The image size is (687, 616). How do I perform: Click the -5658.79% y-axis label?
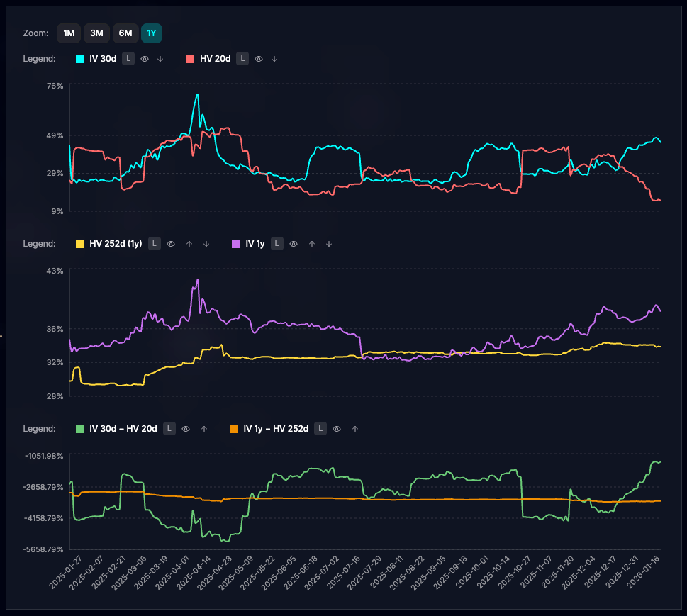(x=43, y=549)
